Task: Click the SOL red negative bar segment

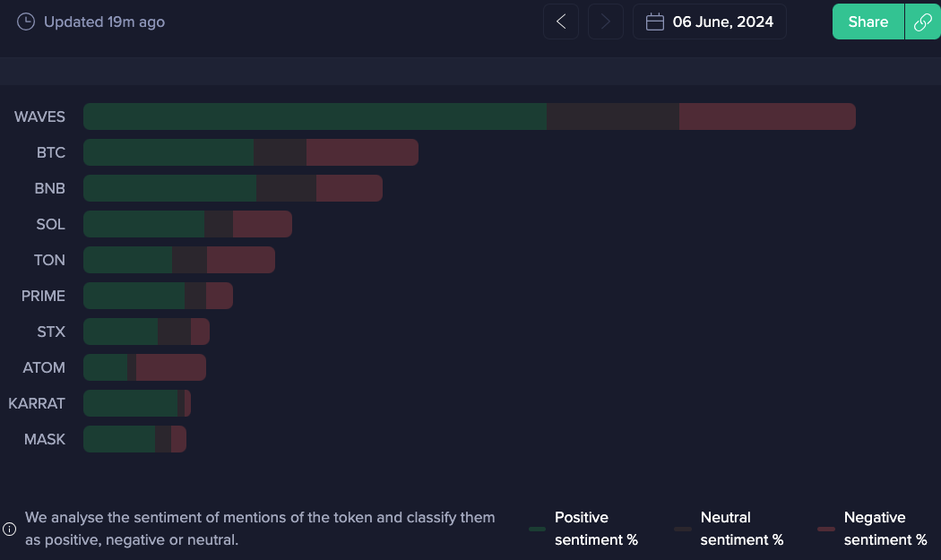Action: pyautogui.click(x=263, y=224)
